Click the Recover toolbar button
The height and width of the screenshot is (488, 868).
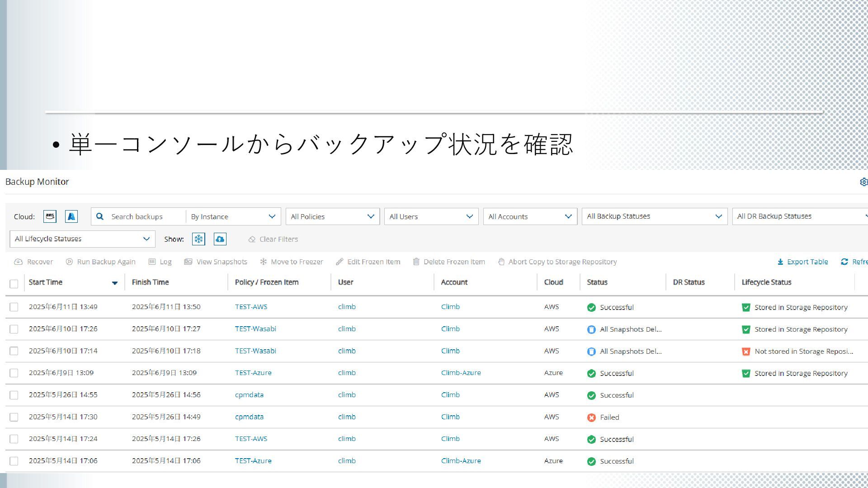[33, 262]
